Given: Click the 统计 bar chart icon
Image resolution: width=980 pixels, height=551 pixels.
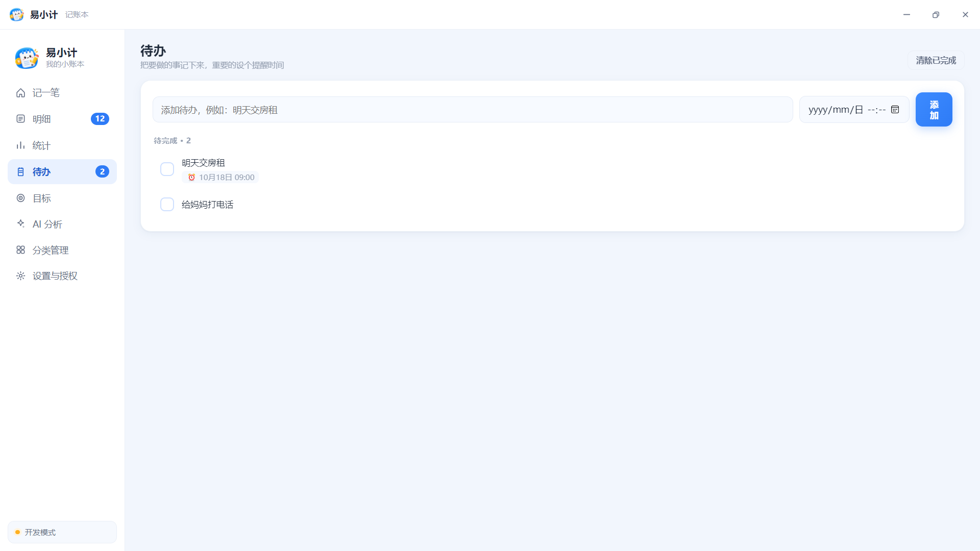Looking at the screenshot, I should point(20,145).
